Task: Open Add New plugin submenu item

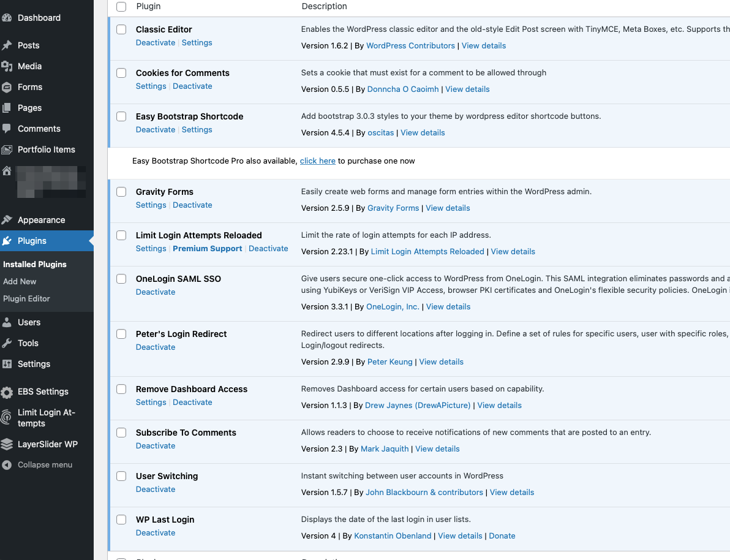Action: (20, 281)
